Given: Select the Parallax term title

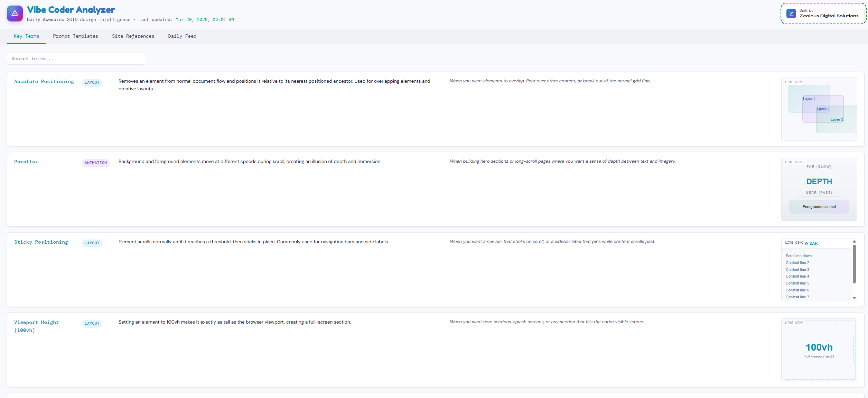Looking at the screenshot, I should coord(26,162).
